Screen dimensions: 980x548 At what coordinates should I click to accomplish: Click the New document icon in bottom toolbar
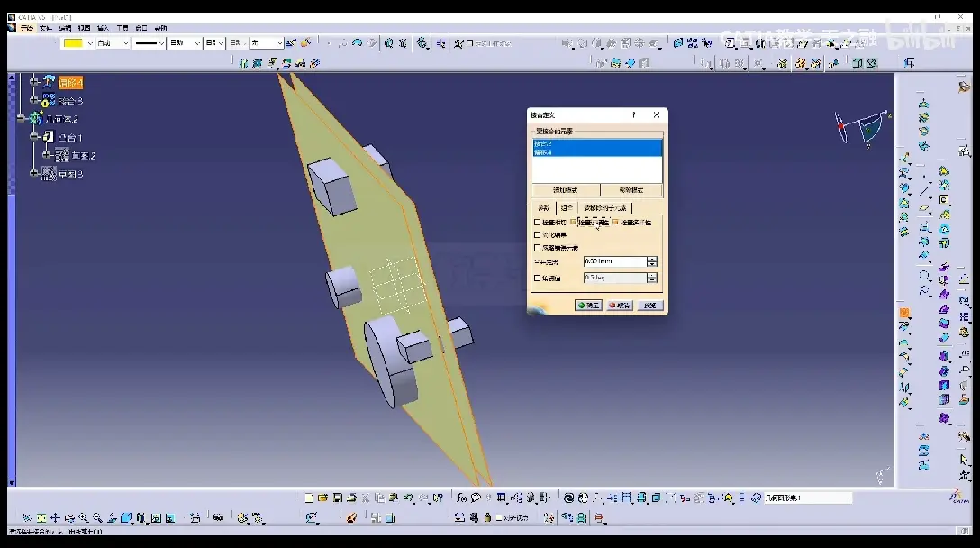click(309, 498)
